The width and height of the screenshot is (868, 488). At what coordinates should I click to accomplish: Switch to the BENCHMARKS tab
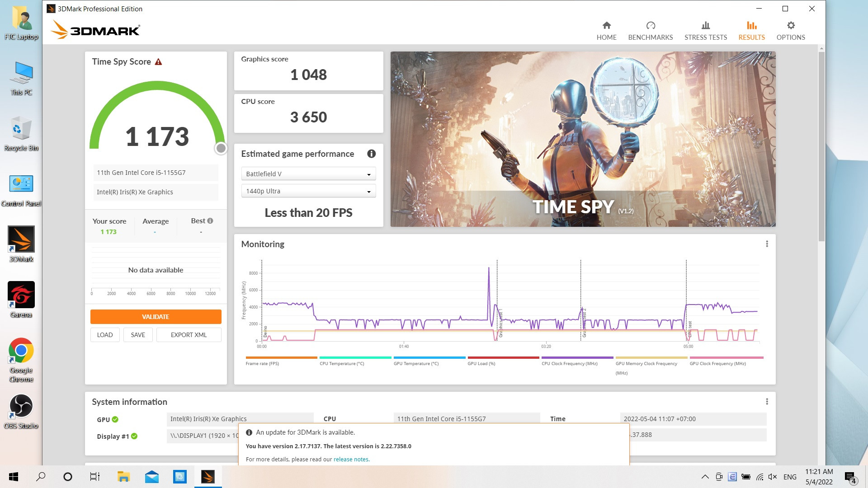(650, 31)
